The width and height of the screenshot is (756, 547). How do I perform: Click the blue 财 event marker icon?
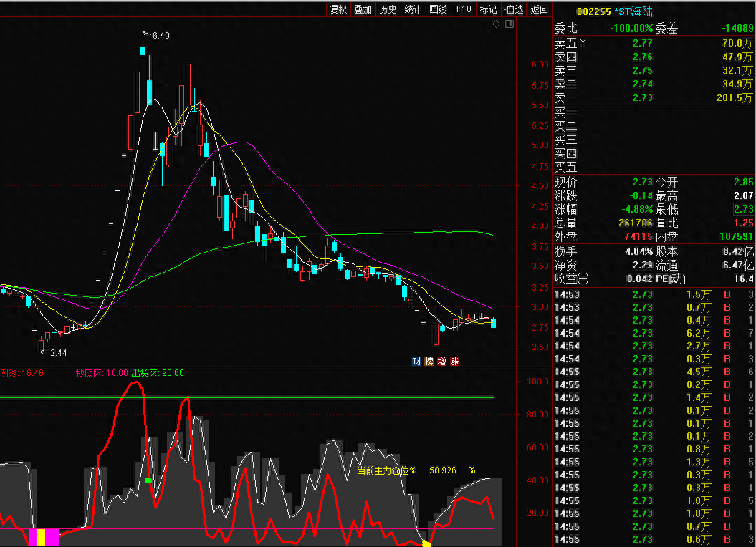[416, 362]
